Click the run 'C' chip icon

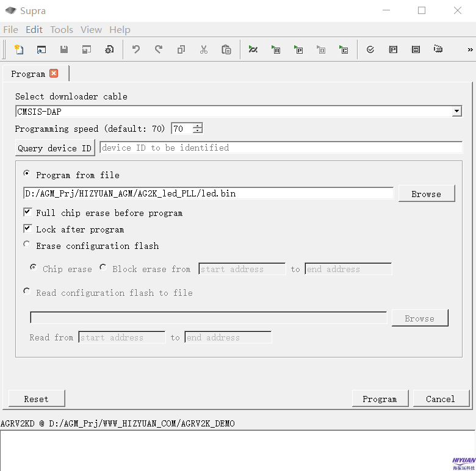point(344,49)
